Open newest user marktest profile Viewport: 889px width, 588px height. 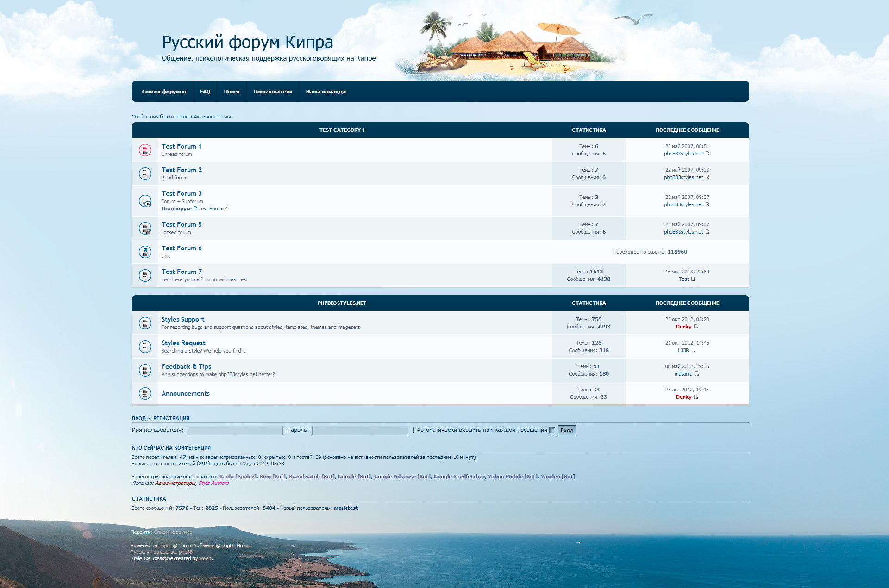[x=345, y=508]
